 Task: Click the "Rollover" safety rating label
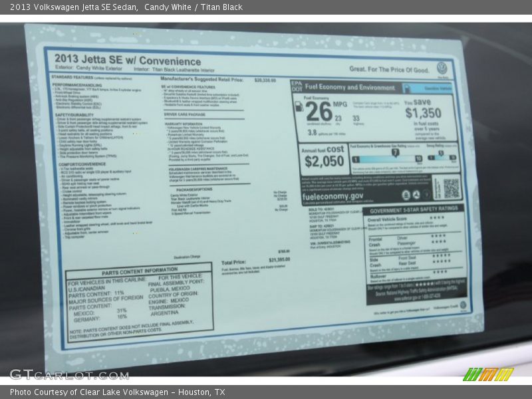pyautogui.click(x=378, y=276)
